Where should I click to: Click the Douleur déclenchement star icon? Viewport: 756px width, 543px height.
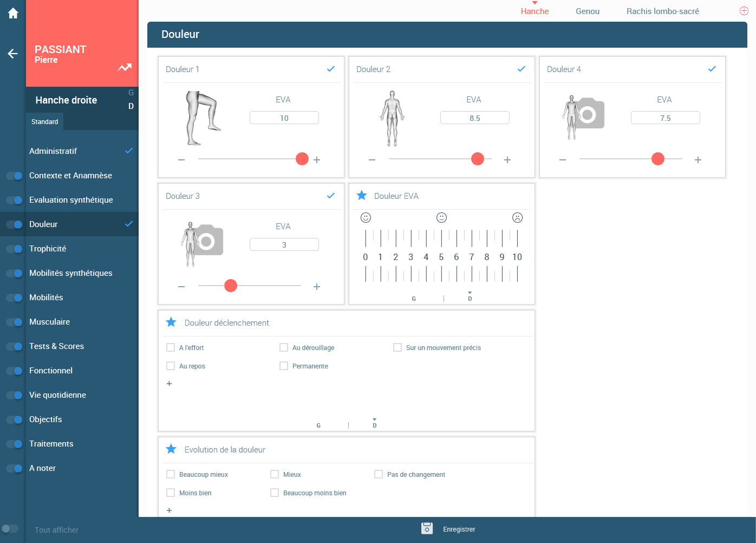[x=171, y=322]
